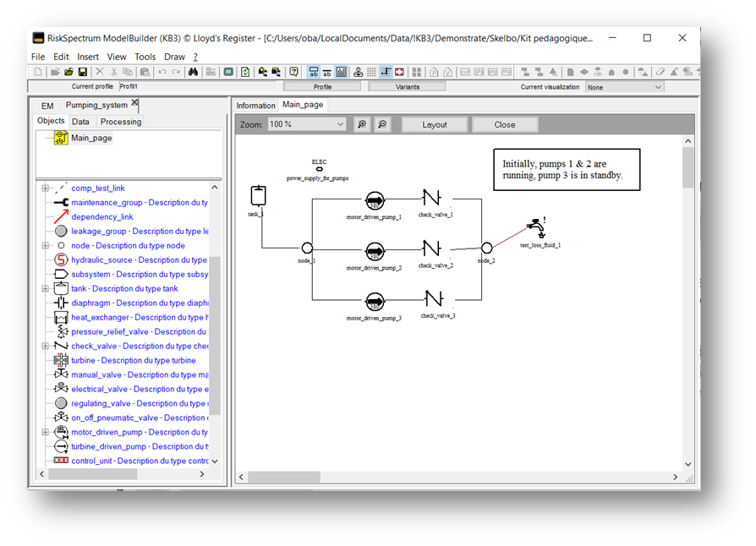Open the Tools menu

(x=145, y=57)
